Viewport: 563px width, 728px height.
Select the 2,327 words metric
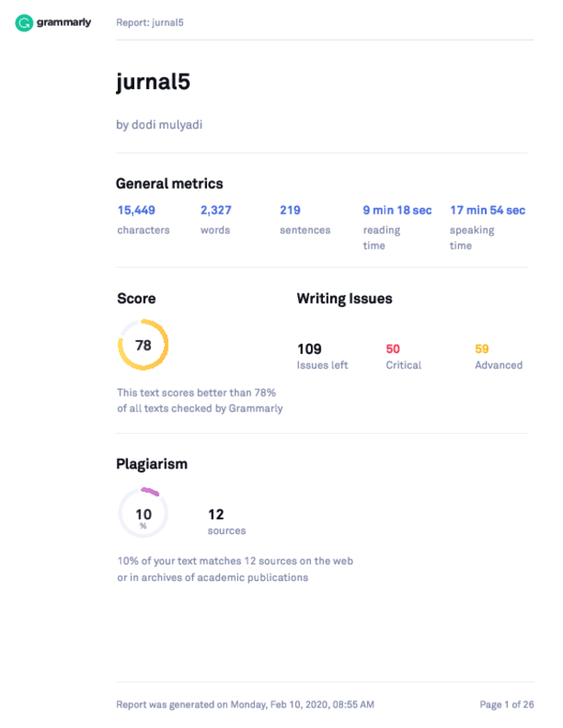click(x=216, y=210)
